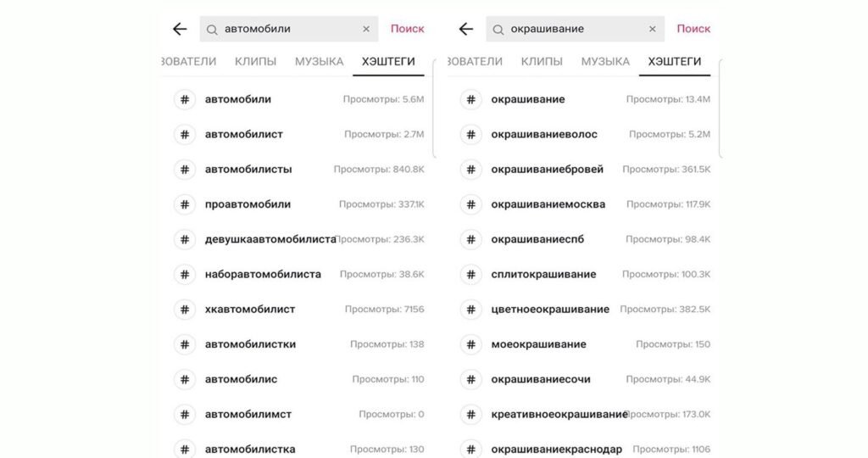The width and height of the screenshot is (868, 458).
Task: Focus the search input containing окрашивание
Action: click(x=575, y=29)
